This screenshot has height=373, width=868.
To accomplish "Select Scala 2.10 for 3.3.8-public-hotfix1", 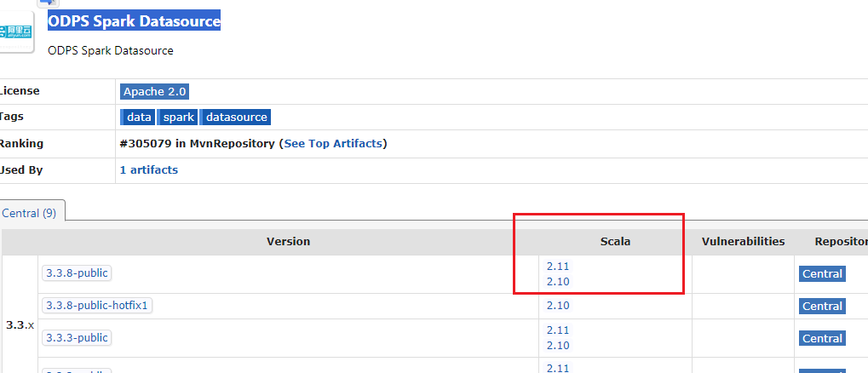I will click(x=558, y=306).
